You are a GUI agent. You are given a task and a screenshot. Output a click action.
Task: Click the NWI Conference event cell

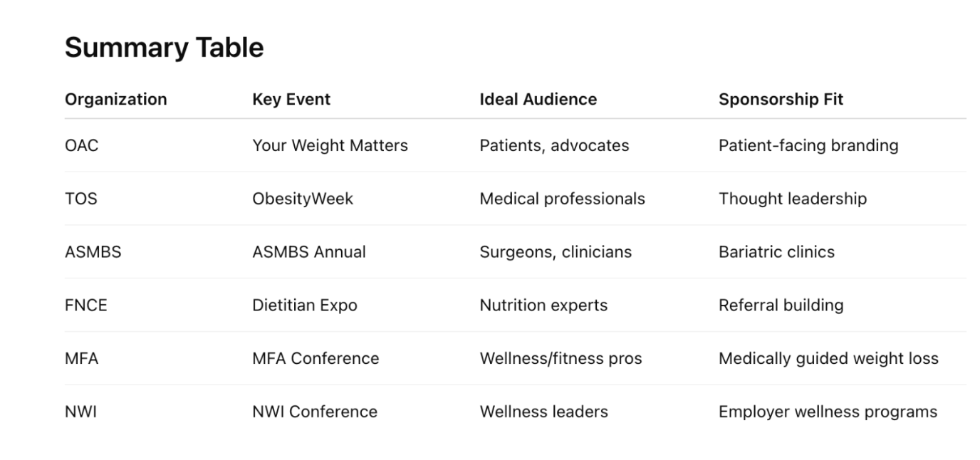[x=315, y=412]
